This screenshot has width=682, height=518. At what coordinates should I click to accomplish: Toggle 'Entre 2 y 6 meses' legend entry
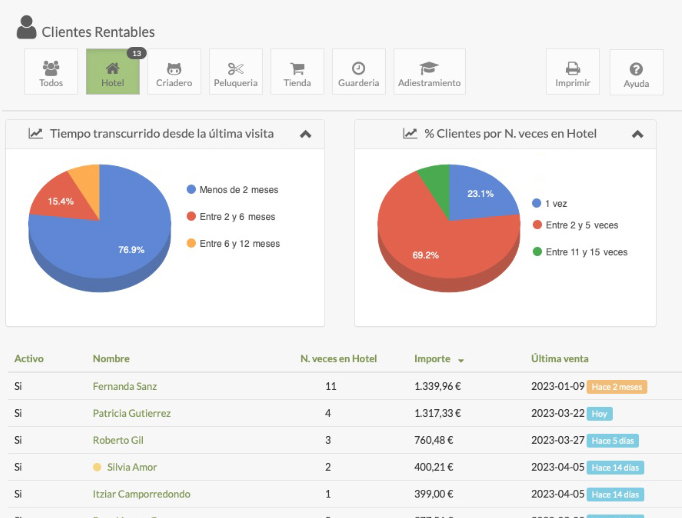click(x=236, y=216)
